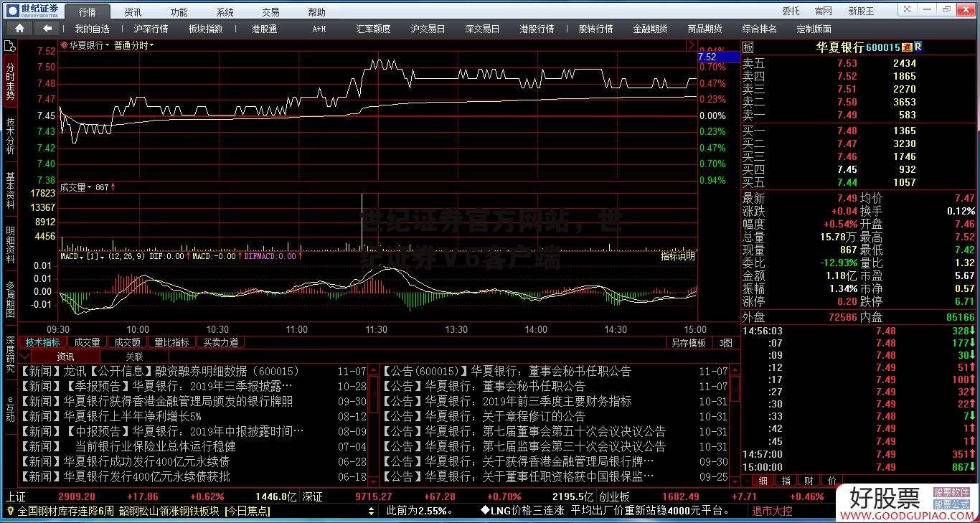
Task: Click the R badge next to 600015
Action: (x=917, y=47)
